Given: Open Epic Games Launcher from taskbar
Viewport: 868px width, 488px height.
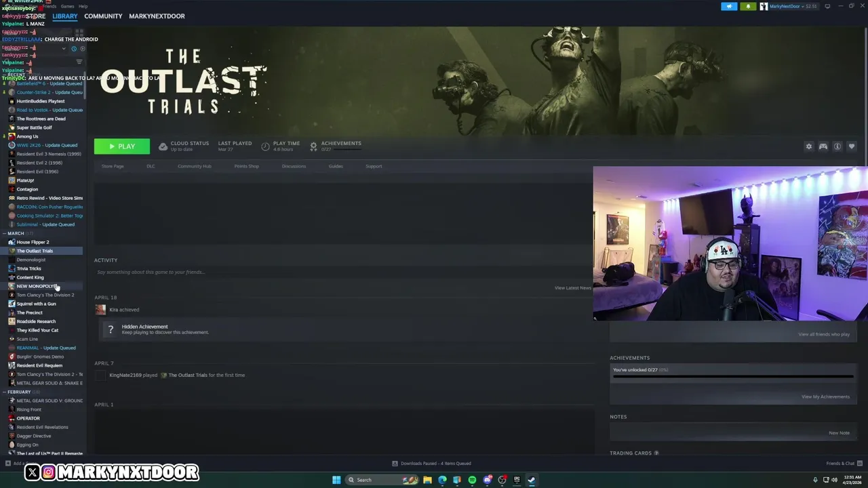Looking at the screenshot, I should [517, 480].
